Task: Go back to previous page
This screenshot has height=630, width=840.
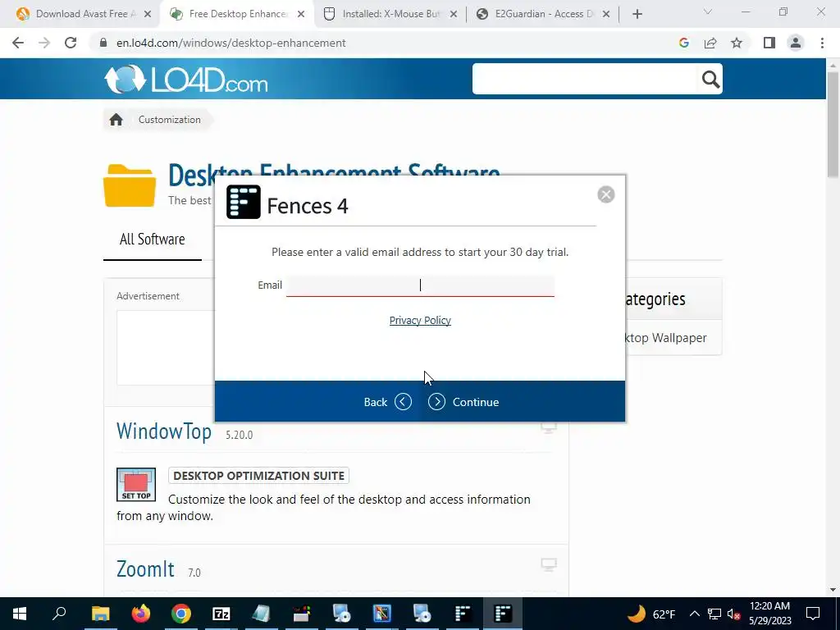Action: (x=18, y=43)
